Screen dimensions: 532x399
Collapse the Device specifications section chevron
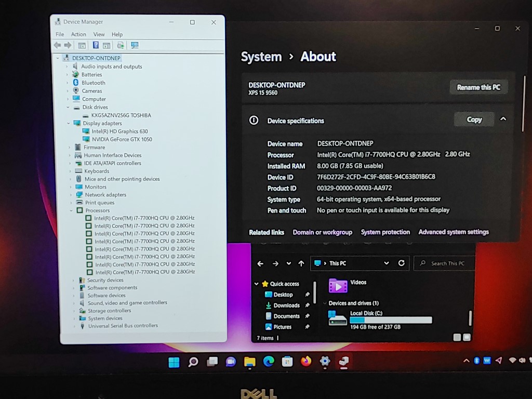pyautogui.click(x=503, y=119)
